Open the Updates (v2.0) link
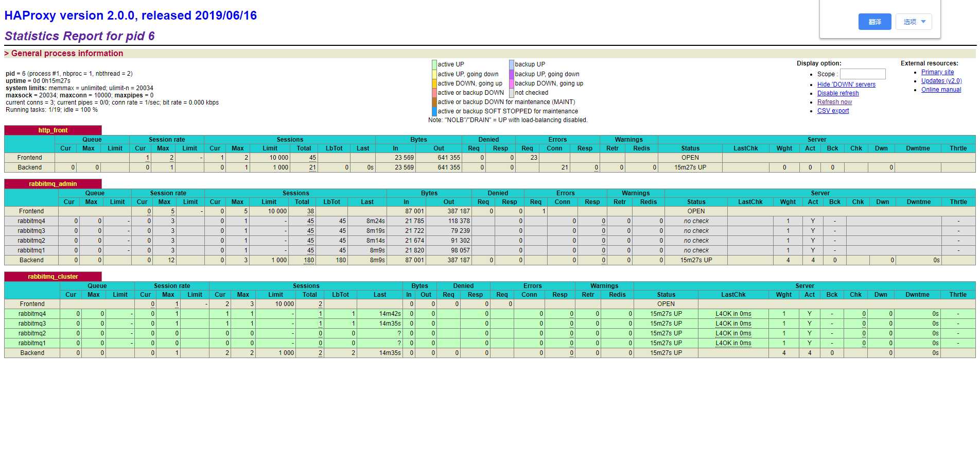This screenshot has height=474, width=980. pos(941,81)
